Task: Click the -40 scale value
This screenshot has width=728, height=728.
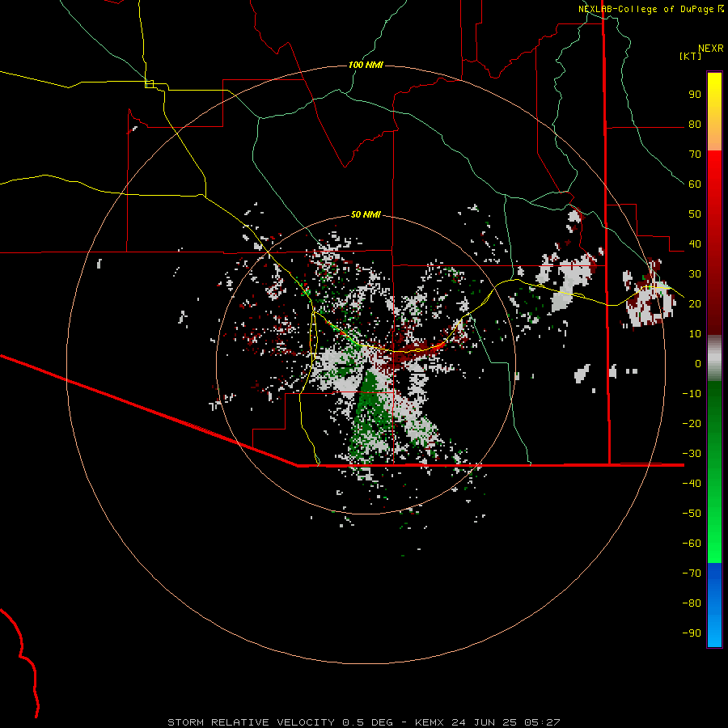Action: coord(692,484)
